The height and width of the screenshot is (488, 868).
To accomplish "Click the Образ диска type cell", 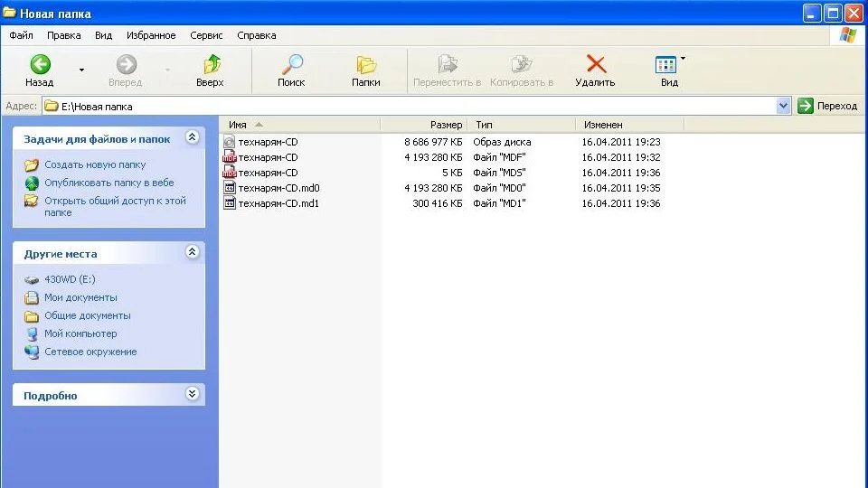I will pos(502,142).
